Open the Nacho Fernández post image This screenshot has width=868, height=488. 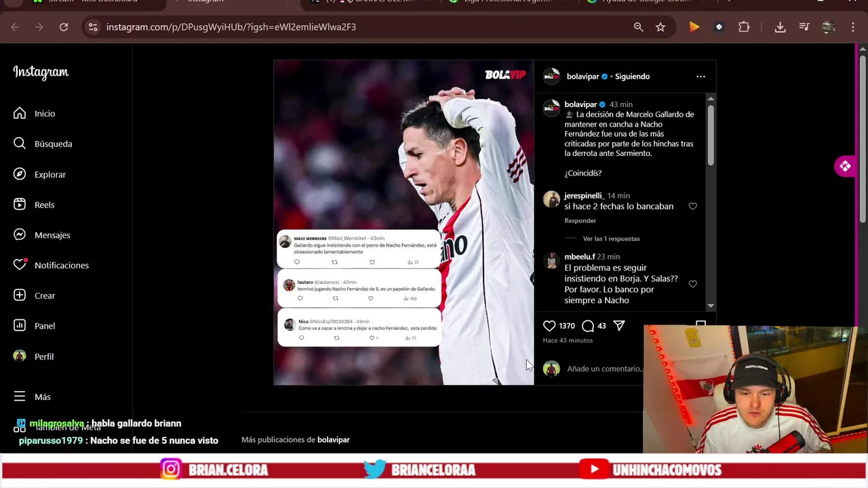403,222
